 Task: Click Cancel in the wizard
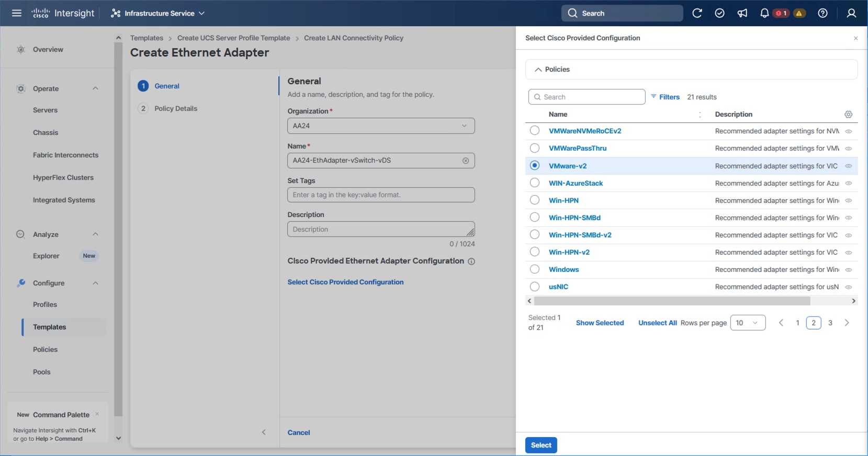pos(299,432)
